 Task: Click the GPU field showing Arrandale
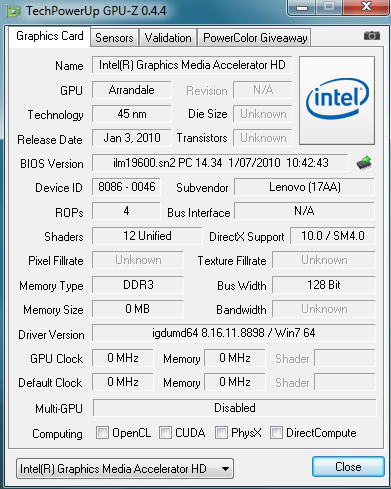132,90
